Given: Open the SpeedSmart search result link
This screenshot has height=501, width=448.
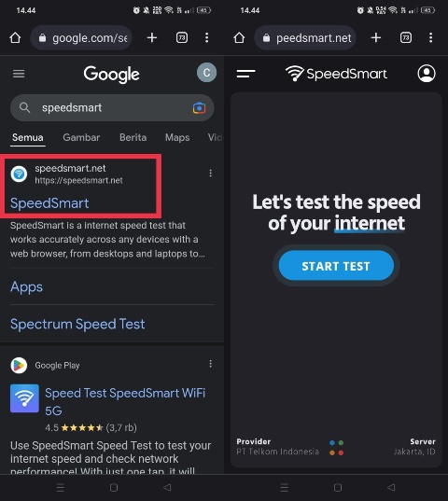Looking at the screenshot, I should (49, 203).
